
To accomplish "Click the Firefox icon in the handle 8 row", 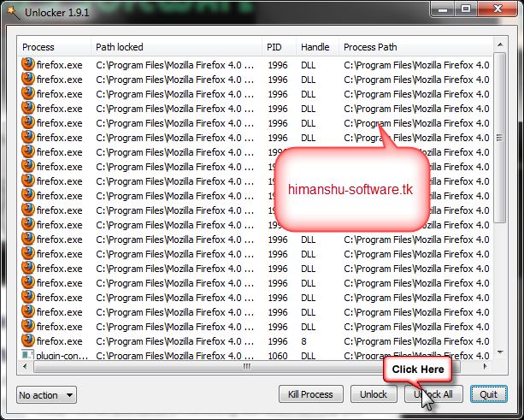I will coord(28,340).
